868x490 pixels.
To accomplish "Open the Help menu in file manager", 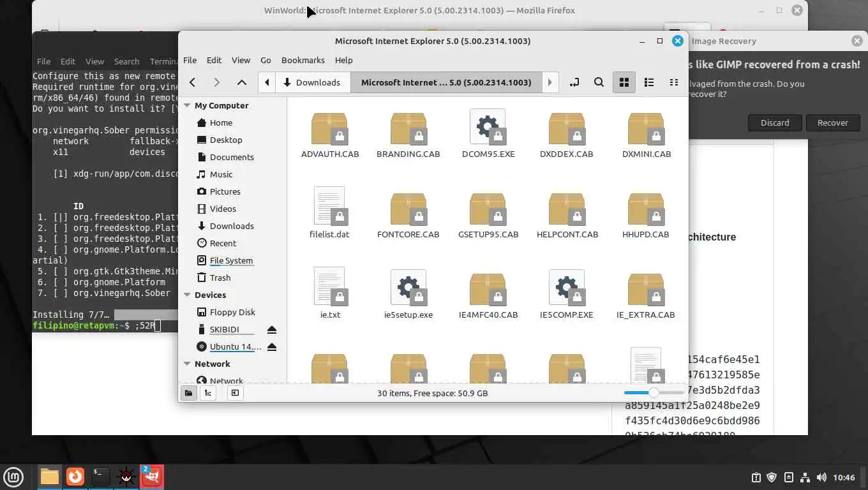I will click(x=343, y=60).
